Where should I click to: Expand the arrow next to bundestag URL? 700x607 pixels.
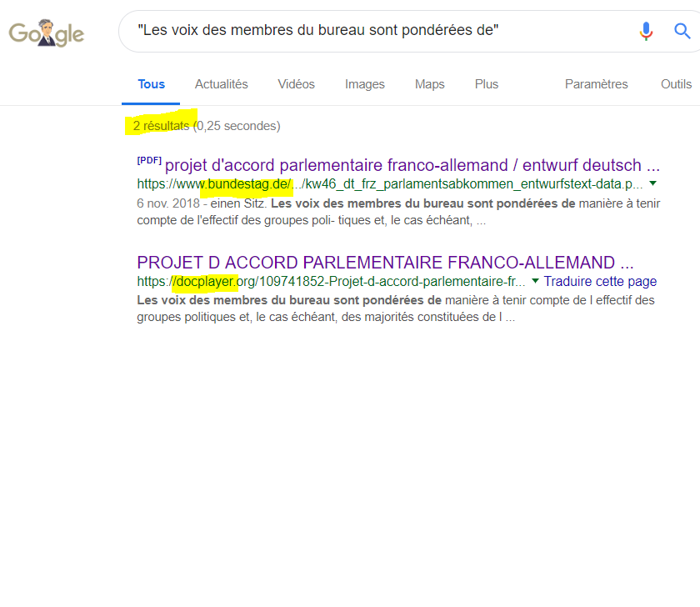pos(652,183)
